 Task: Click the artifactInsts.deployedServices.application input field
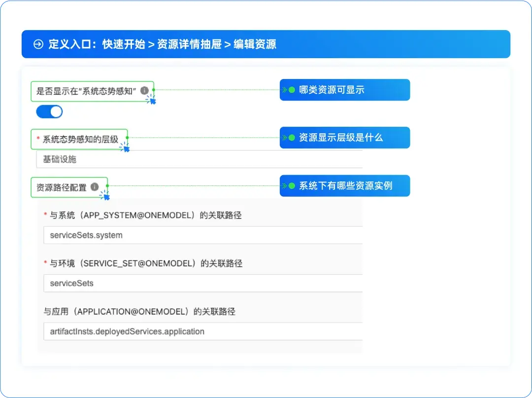coord(197,331)
